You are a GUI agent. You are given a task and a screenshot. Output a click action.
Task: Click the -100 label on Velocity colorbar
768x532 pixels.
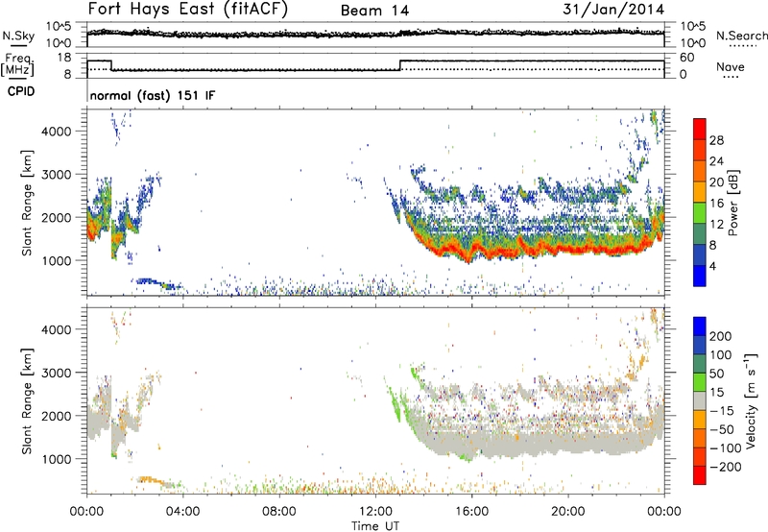coord(726,447)
